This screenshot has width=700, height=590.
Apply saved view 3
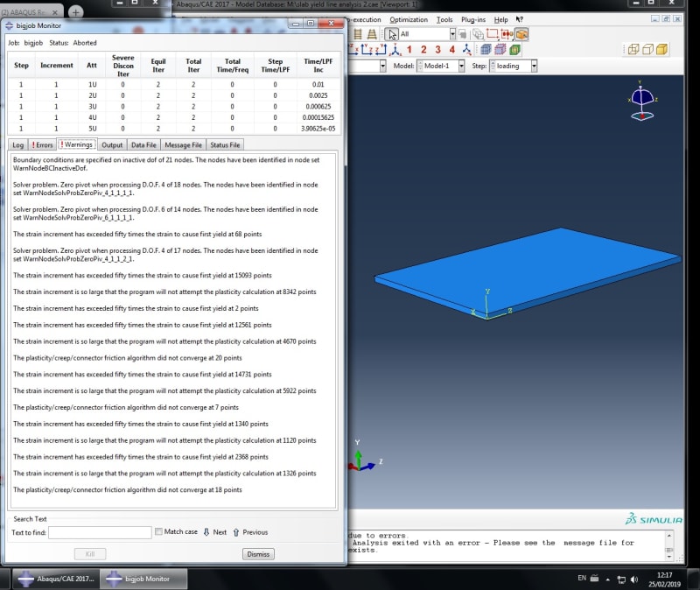point(437,50)
